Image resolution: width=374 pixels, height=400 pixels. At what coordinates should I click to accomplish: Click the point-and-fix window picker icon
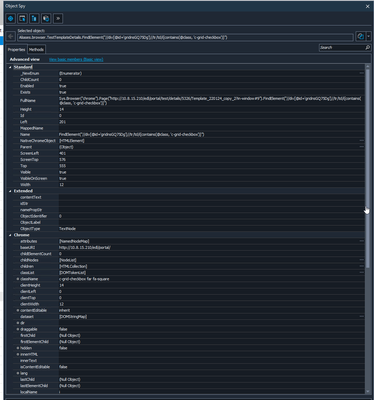[x=22, y=19]
